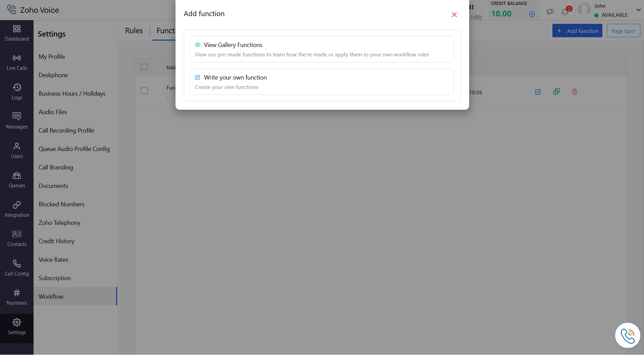
Task: Go to Live Calls in sidebar
Action: (17, 62)
